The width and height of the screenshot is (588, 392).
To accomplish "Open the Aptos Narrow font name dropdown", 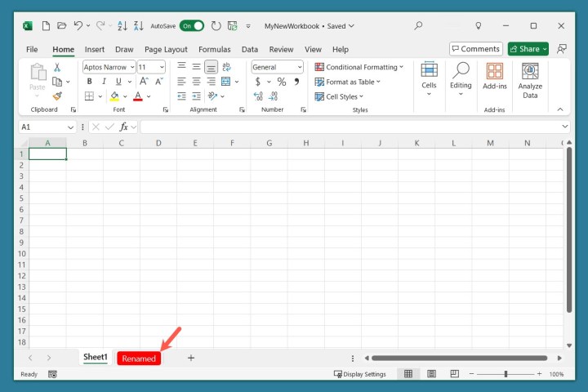I will (x=109, y=67).
